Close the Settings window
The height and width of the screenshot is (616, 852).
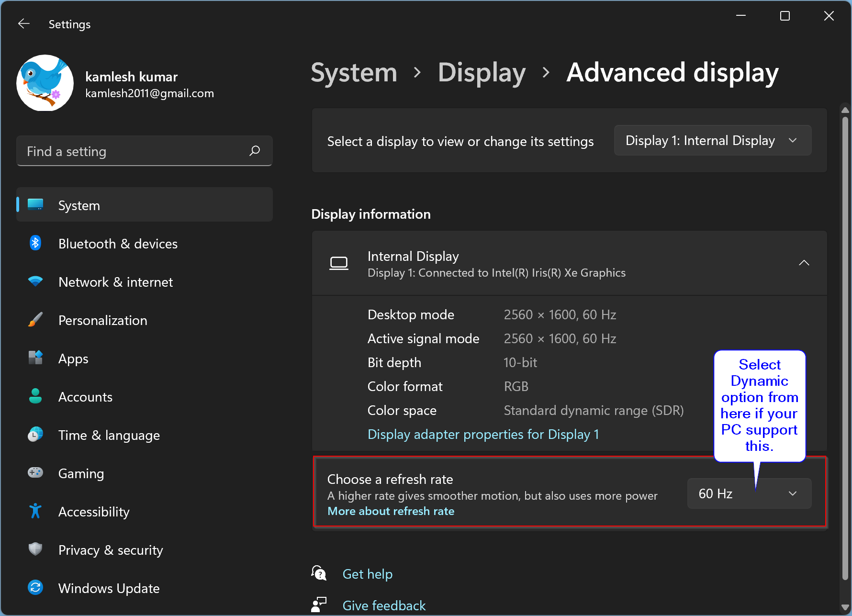tap(829, 16)
